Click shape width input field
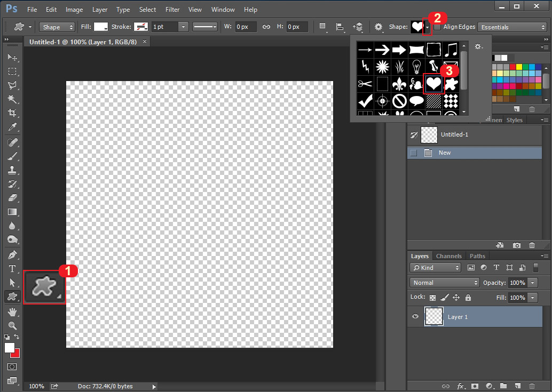This screenshot has height=392, width=552. [246, 27]
